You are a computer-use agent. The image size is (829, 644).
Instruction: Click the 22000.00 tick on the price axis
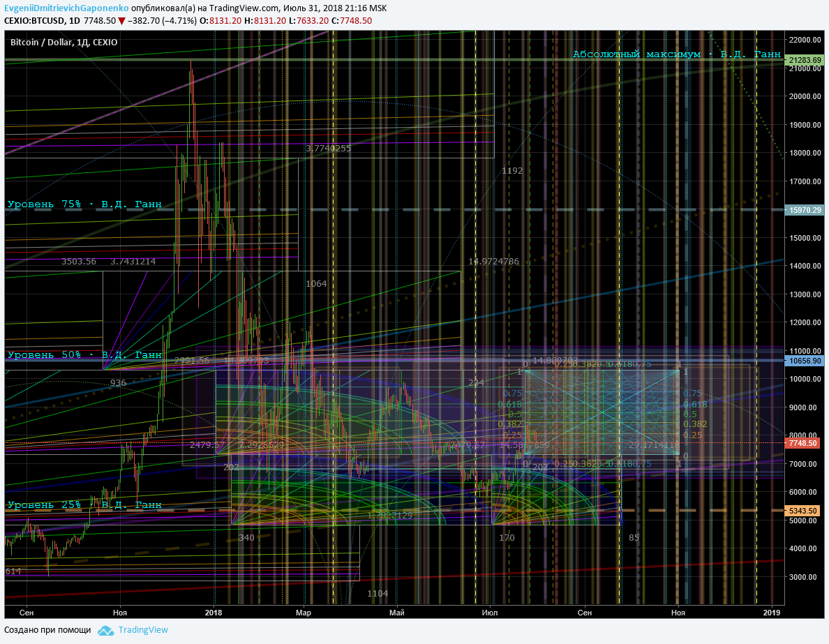[x=805, y=40]
